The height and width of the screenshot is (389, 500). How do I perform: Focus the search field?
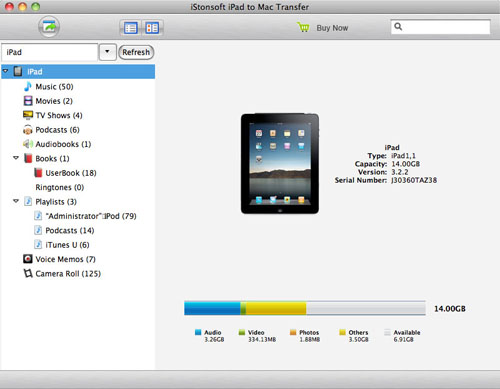pyautogui.click(x=441, y=27)
